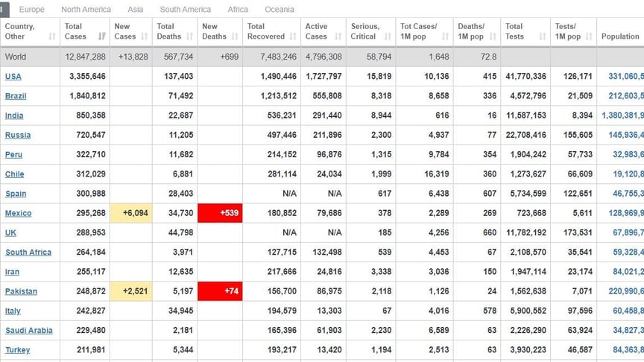This screenshot has width=644, height=362.
Task: Switch to the South America tab
Action: tap(186, 10)
